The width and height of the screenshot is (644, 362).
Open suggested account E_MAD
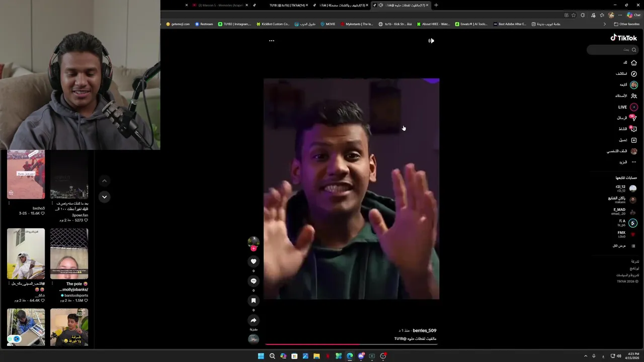(623, 212)
